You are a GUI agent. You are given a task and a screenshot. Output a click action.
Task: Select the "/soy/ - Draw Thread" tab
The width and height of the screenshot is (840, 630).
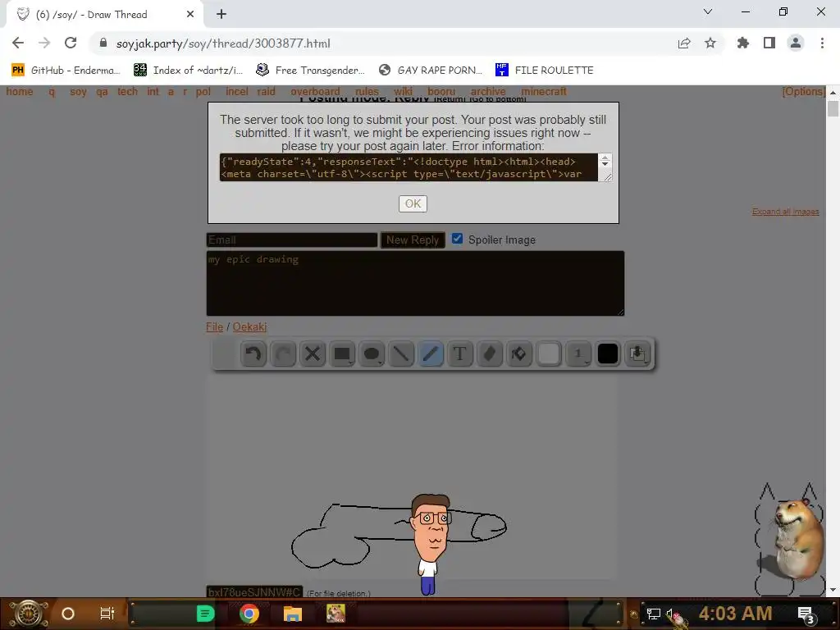coord(104,15)
